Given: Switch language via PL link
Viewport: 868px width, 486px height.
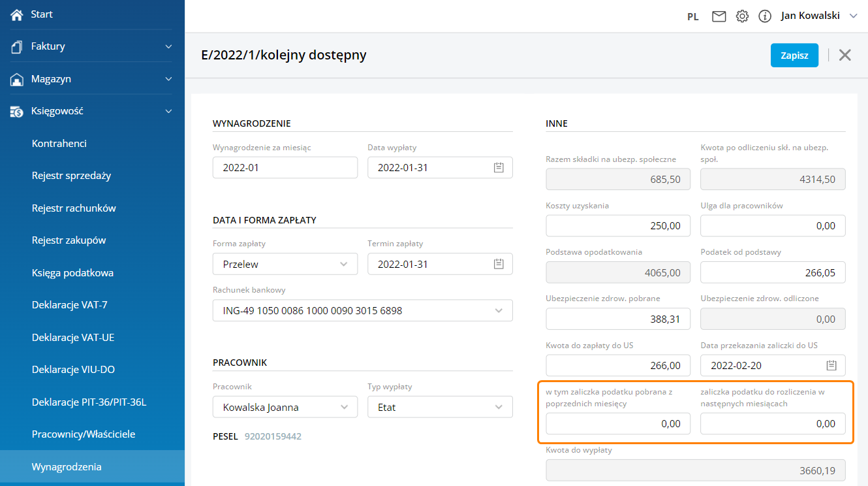Looking at the screenshot, I should click(x=693, y=17).
